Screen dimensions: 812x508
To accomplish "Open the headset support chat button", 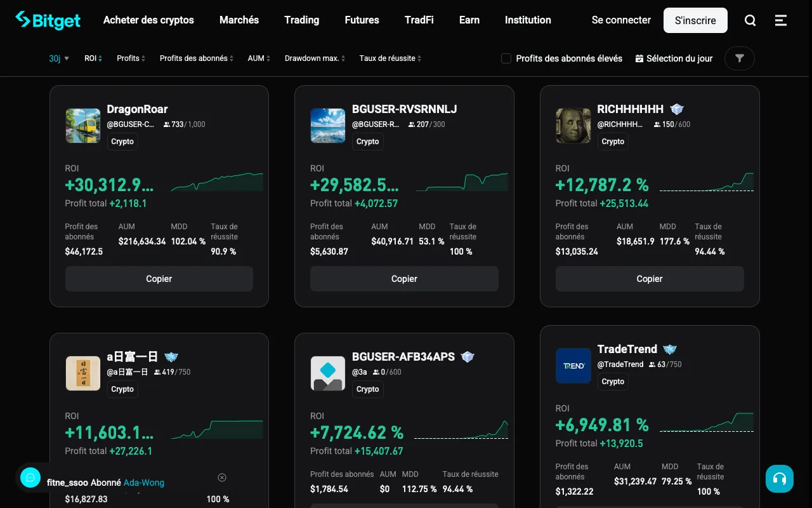I will point(780,479).
